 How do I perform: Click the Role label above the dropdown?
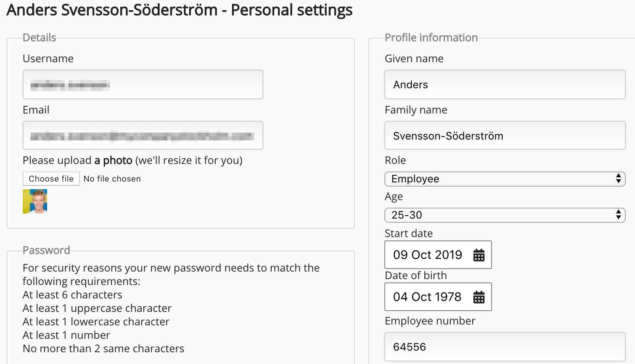pos(395,161)
